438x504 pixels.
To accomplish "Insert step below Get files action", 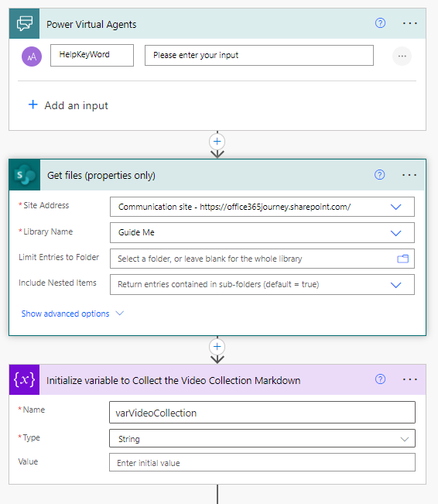I will (217, 347).
